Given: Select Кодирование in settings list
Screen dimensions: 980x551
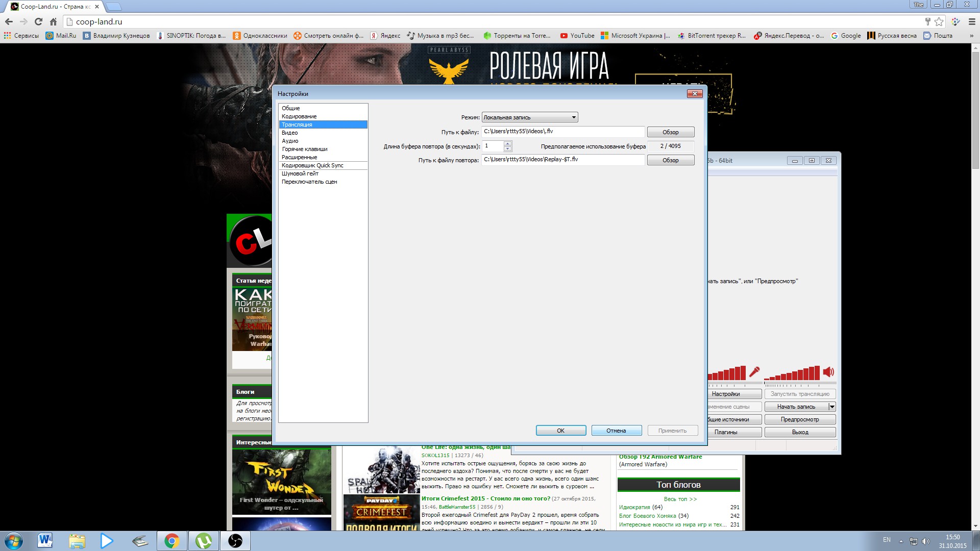Looking at the screenshot, I should pos(299,116).
